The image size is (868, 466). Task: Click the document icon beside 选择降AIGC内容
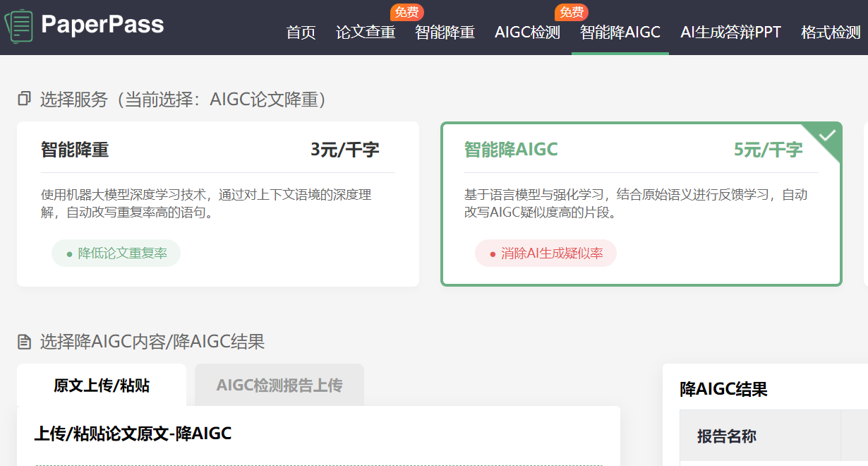tap(25, 342)
